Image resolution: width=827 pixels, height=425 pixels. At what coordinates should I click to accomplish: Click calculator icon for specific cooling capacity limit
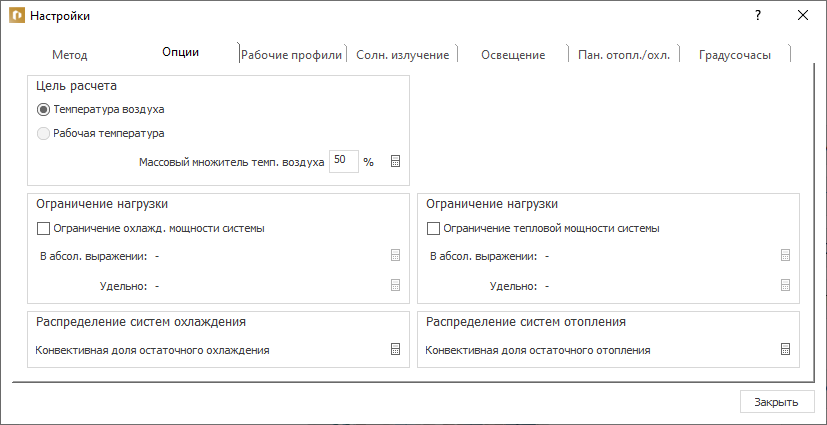pyautogui.click(x=396, y=285)
